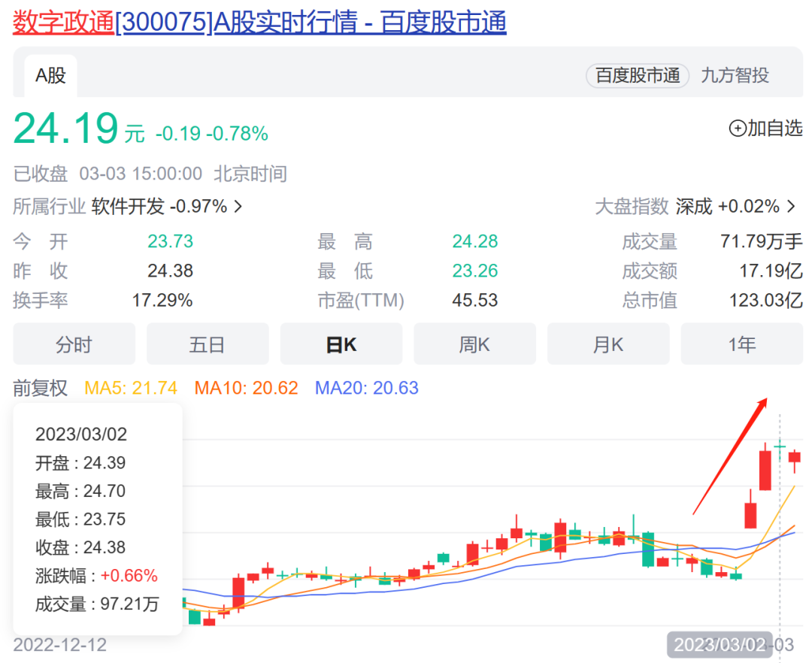Click the 换手率 value 17.29%
Viewport: 812px width, 663px height.
point(162,300)
